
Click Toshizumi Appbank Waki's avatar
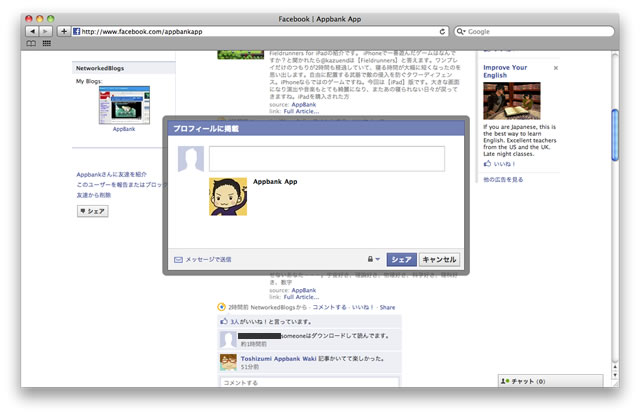[x=228, y=362]
